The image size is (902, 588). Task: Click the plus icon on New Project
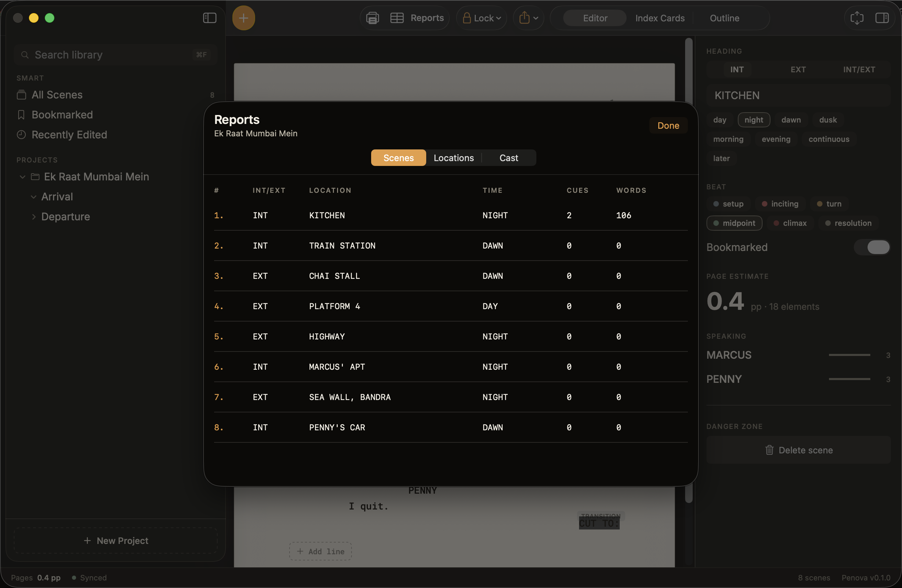87,540
